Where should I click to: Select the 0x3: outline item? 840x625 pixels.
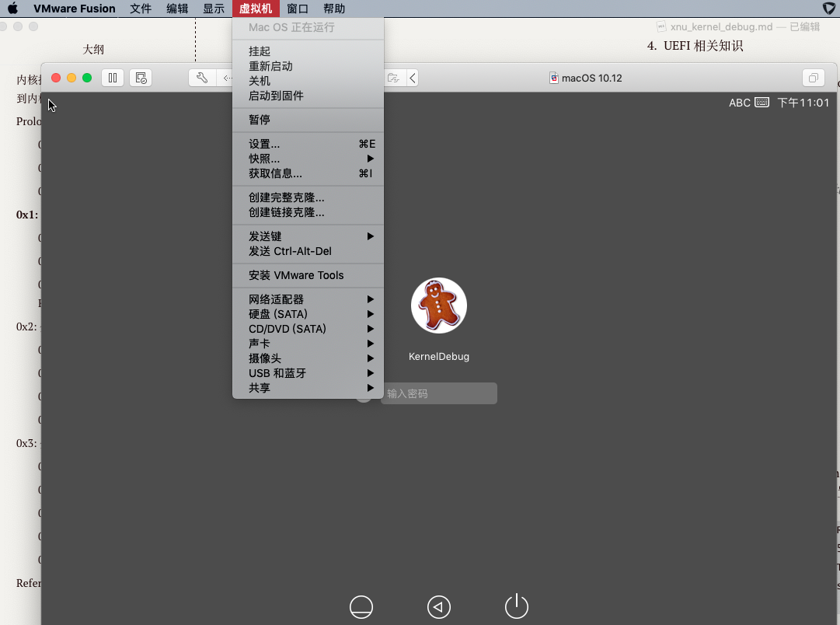26,443
